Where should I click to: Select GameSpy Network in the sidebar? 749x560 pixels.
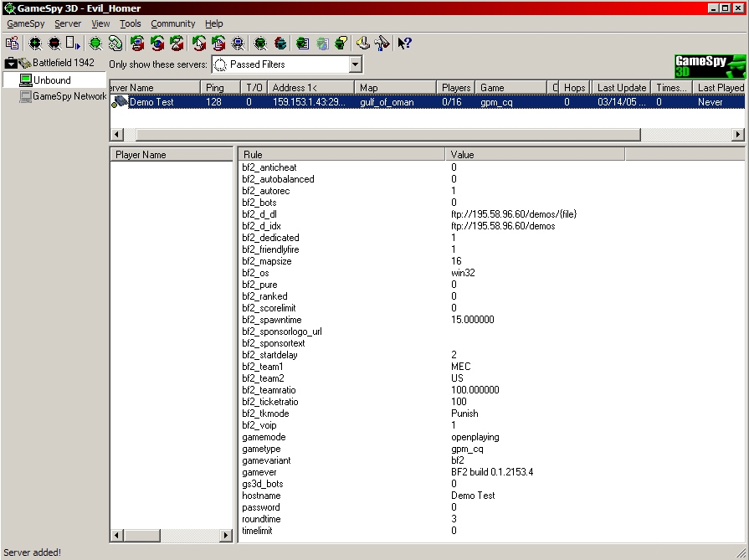69,96
